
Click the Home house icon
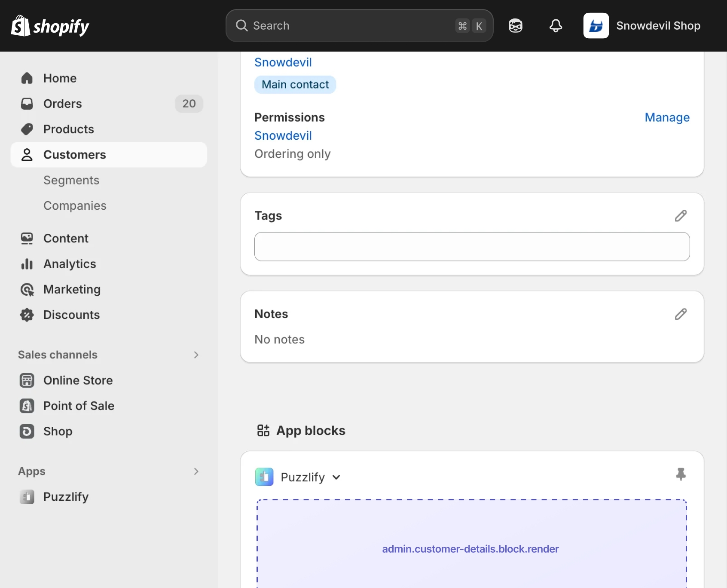[x=27, y=78]
